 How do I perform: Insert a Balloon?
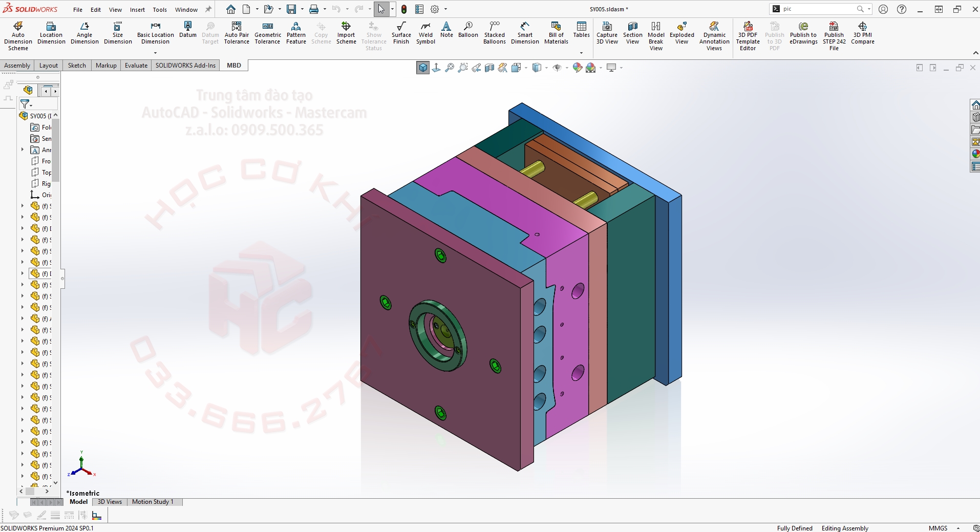[468, 30]
